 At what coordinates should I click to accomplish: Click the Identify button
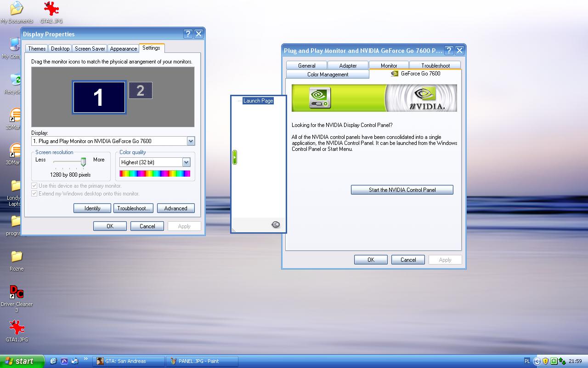tap(92, 208)
